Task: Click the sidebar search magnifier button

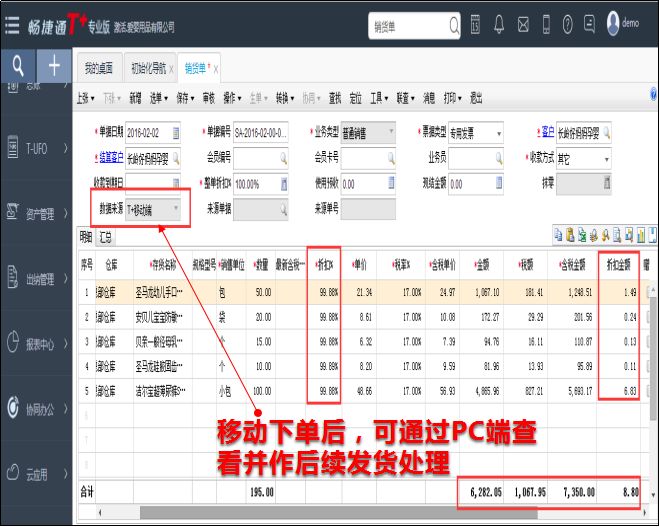Action: pos(18,66)
